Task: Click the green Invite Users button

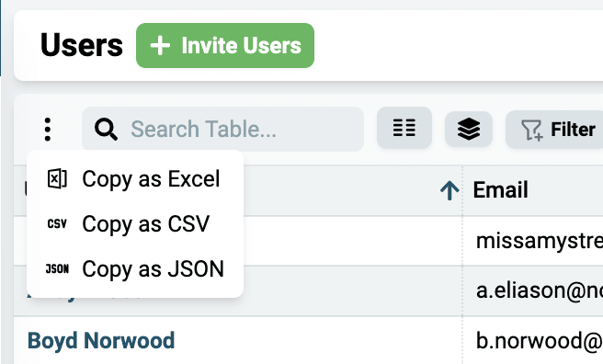Action: (x=225, y=45)
